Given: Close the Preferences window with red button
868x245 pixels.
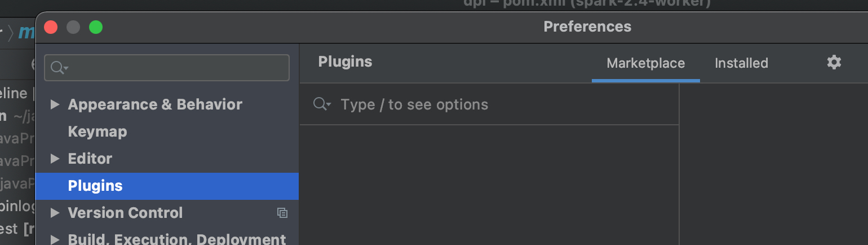Looking at the screenshot, I should (x=51, y=27).
